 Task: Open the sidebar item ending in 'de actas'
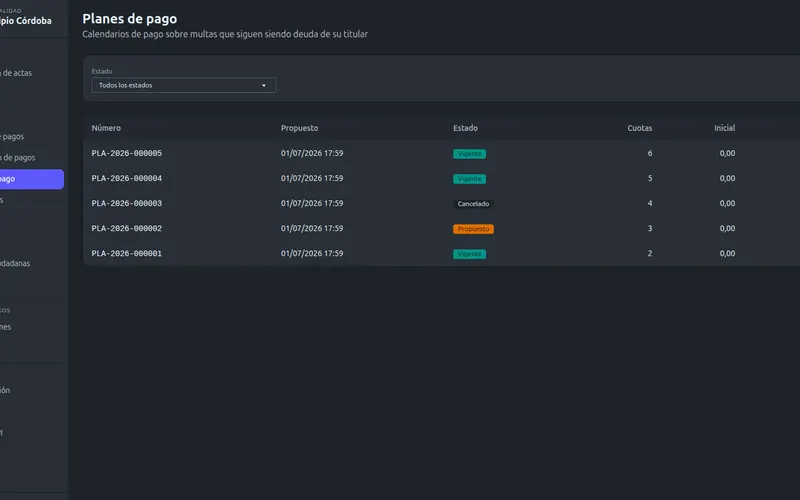coord(16,73)
